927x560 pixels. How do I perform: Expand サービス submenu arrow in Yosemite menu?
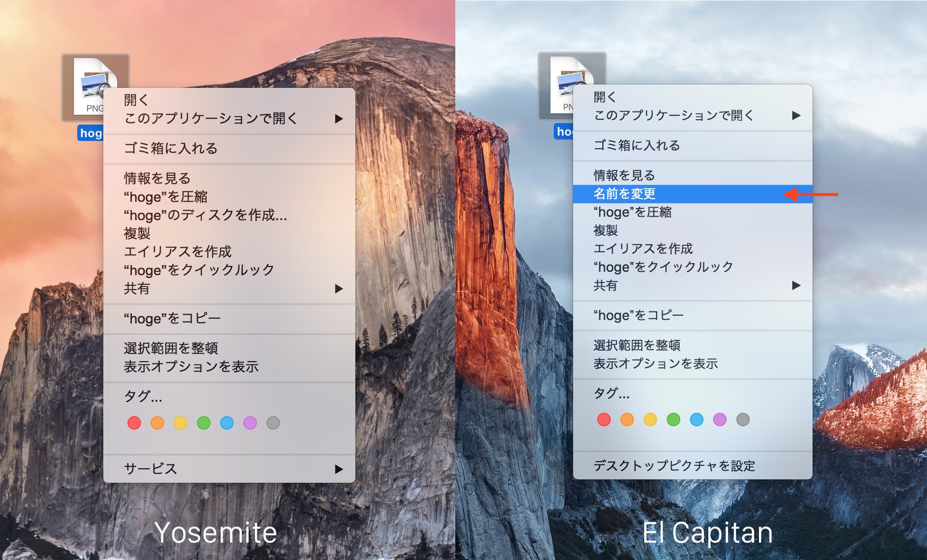[x=339, y=469]
